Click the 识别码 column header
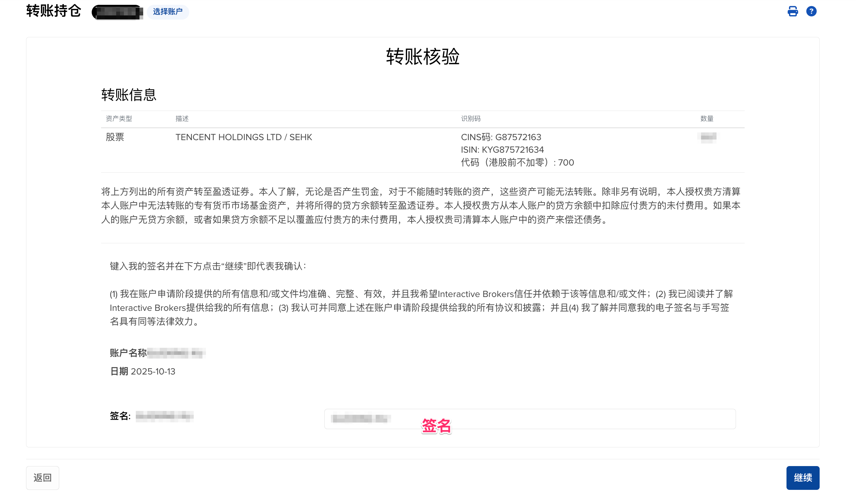The image size is (856, 504). (x=470, y=119)
